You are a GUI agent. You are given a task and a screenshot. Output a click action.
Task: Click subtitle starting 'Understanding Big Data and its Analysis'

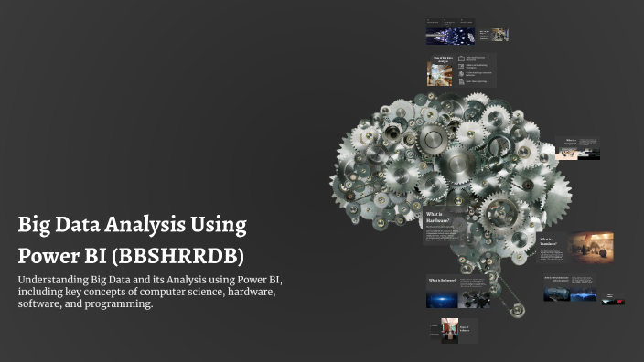150,292
